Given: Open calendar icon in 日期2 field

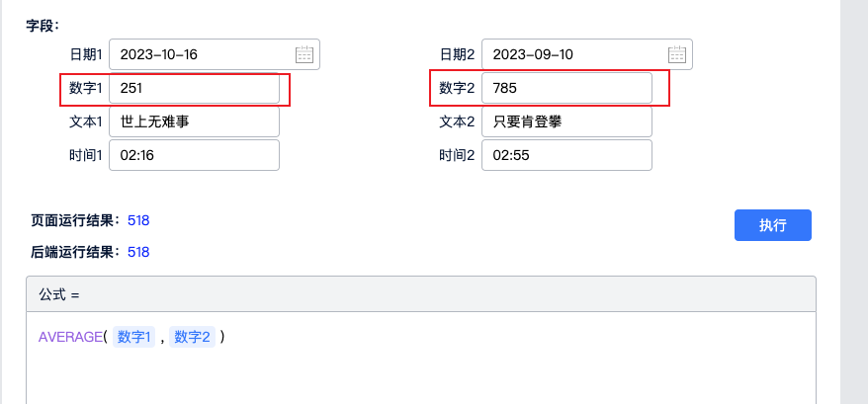Looking at the screenshot, I should [x=676, y=54].
